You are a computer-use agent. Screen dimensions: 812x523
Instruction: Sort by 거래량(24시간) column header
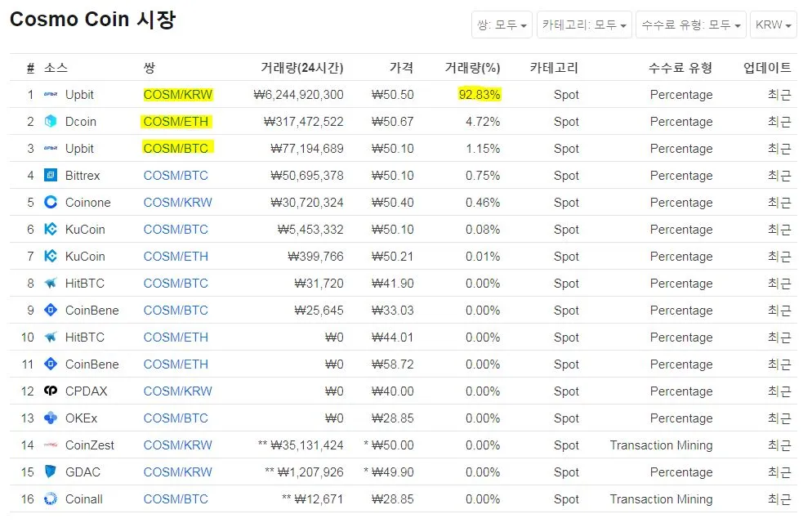(302, 68)
